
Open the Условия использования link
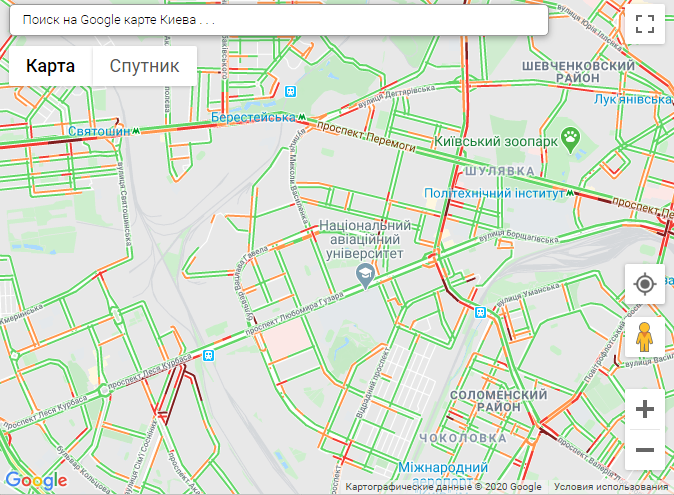pos(611,487)
